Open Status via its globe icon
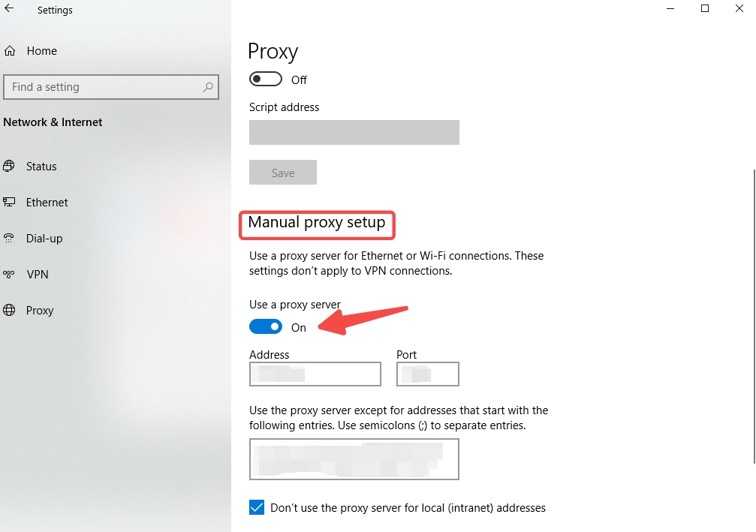Screen dimensions: 756x532 point(9,167)
